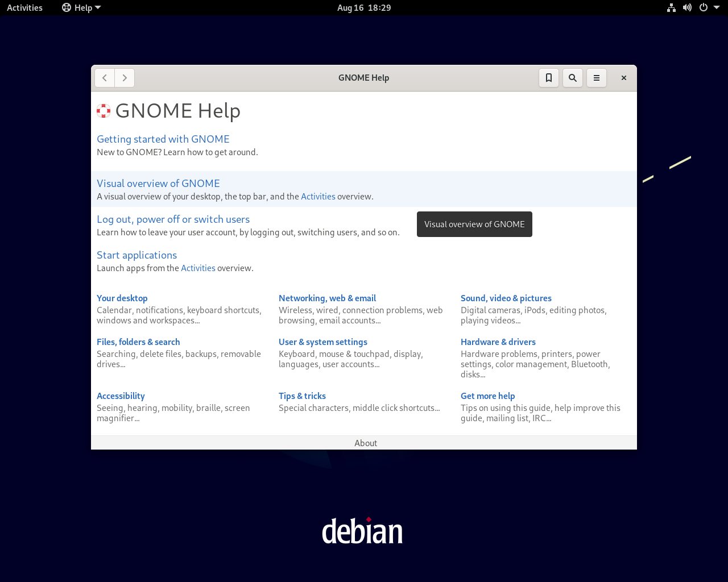Screen dimensions: 728x582
Task: Open the Visual overview of GNOME heading link
Action: 158,184
